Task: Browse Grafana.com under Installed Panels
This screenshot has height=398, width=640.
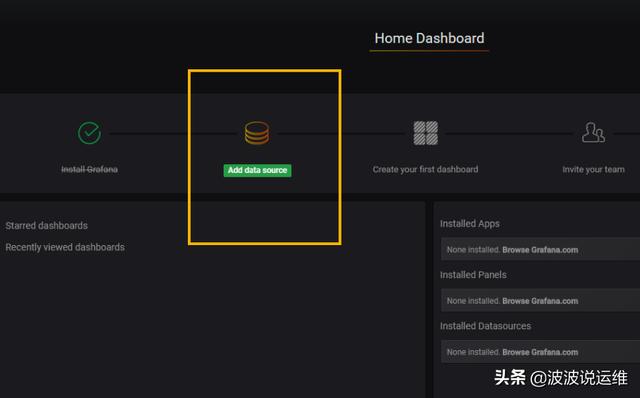Action: 540,301
